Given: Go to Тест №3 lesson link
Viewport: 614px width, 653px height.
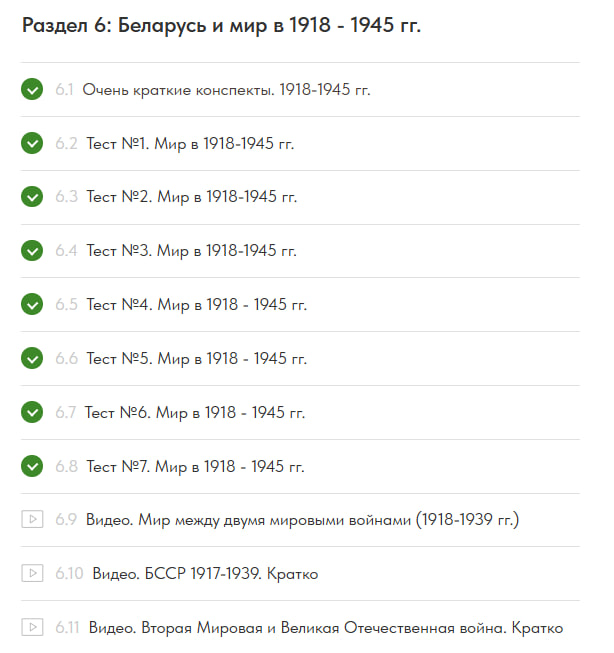Looking at the screenshot, I should coord(191,251).
